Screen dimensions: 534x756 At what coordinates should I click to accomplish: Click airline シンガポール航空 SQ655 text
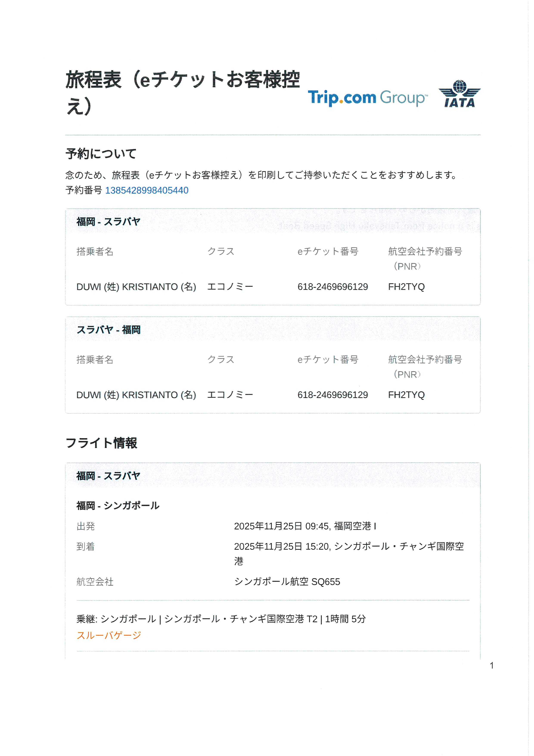(287, 582)
